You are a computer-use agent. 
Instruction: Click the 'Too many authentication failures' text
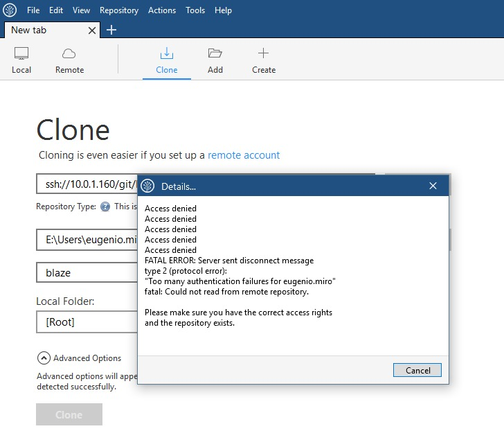pyautogui.click(x=240, y=281)
